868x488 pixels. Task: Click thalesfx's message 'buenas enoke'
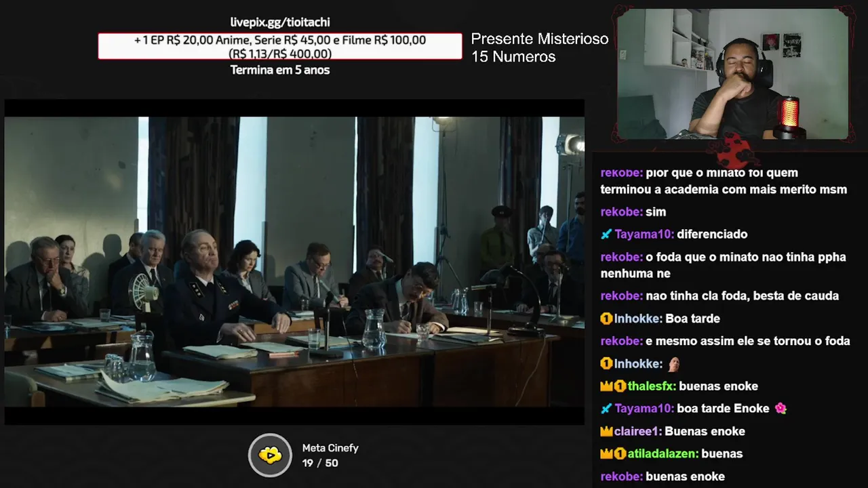coord(718,386)
